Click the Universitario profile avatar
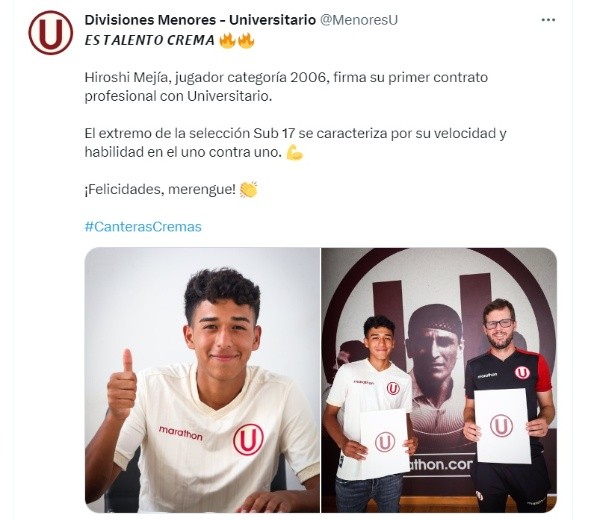Screen dimensions: 600x521 (x=51, y=33)
